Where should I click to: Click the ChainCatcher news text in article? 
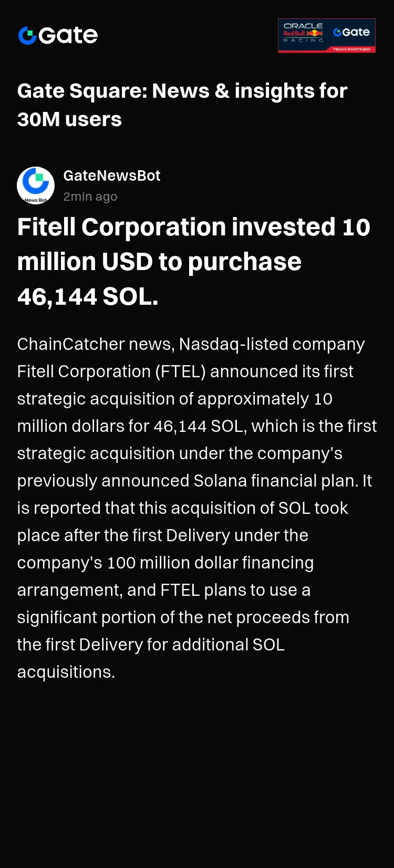tap(95, 344)
